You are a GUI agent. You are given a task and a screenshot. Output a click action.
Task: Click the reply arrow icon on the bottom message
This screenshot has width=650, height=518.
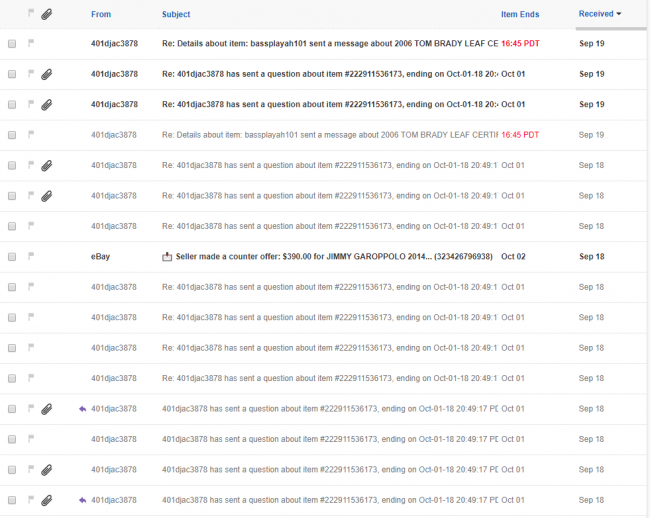point(83,499)
